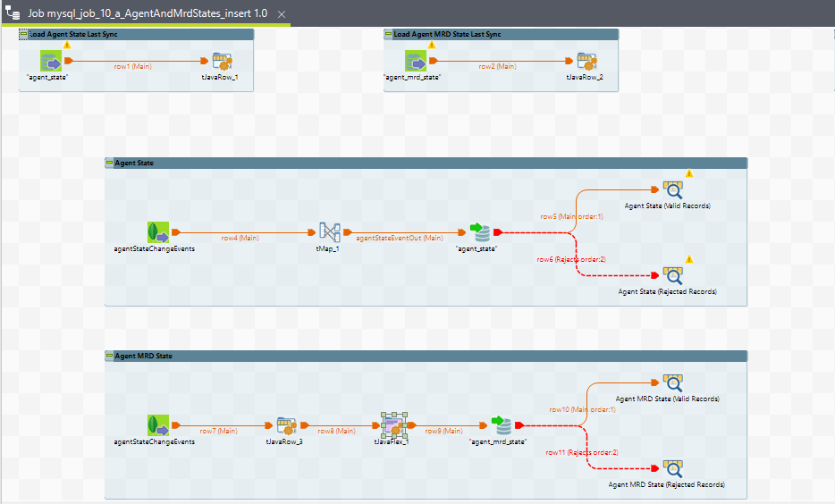Click Agent MRD State (Valid Records) icon
Image resolution: width=835 pixels, height=504 pixels.
[672, 382]
